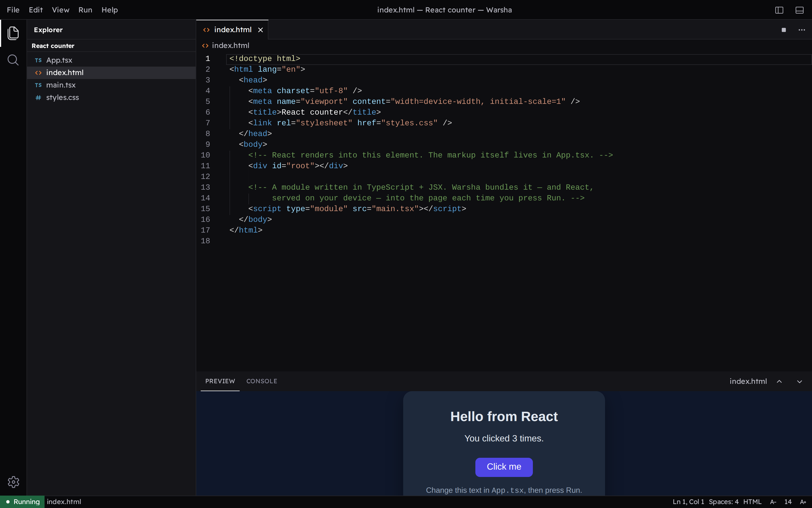Viewport: 812px width, 508px height.
Task: Open the Search magnifier in activity bar
Action: click(13, 60)
